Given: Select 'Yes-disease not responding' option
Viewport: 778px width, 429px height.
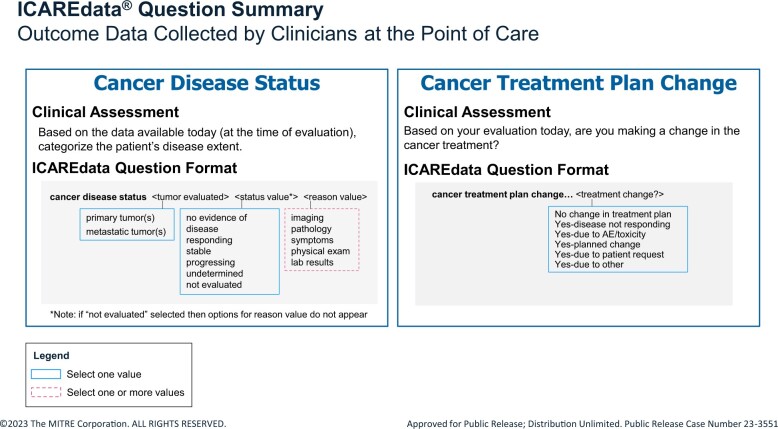Looking at the screenshot, I should coord(612,224).
